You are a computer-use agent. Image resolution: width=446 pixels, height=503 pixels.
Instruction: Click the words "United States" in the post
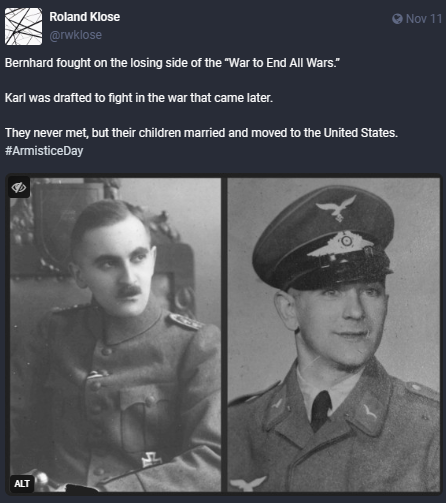(359, 133)
